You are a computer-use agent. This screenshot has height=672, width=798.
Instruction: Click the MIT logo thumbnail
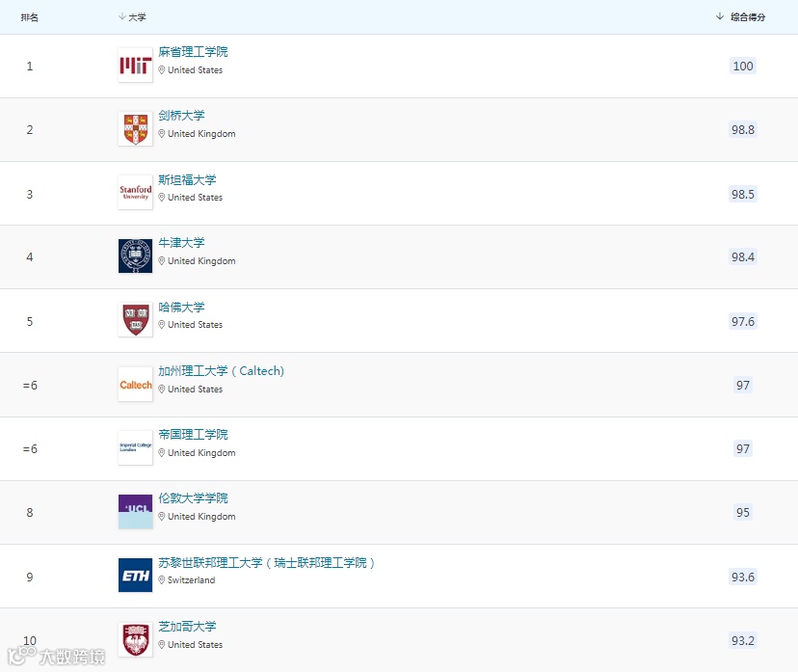(135, 66)
